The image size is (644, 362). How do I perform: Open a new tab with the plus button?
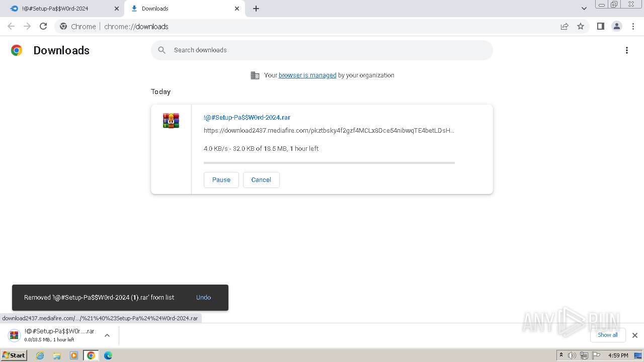point(256,9)
